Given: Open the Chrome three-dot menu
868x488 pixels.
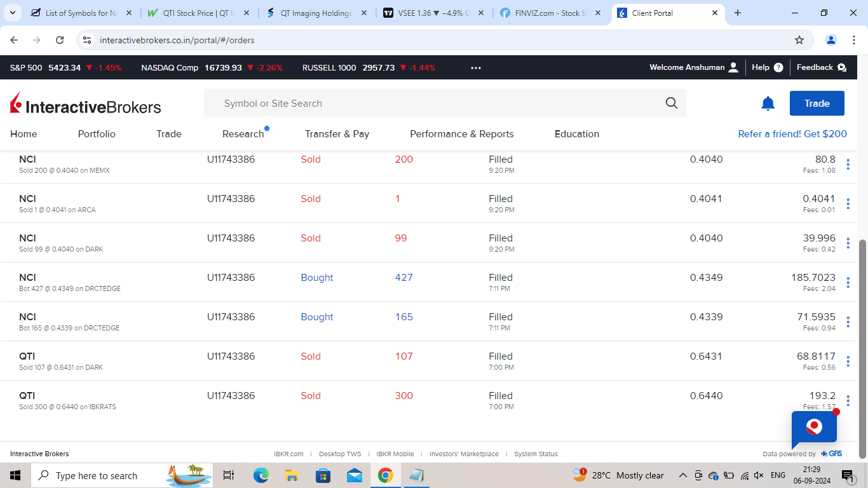Looking at the screenshot, I should 853,40.
